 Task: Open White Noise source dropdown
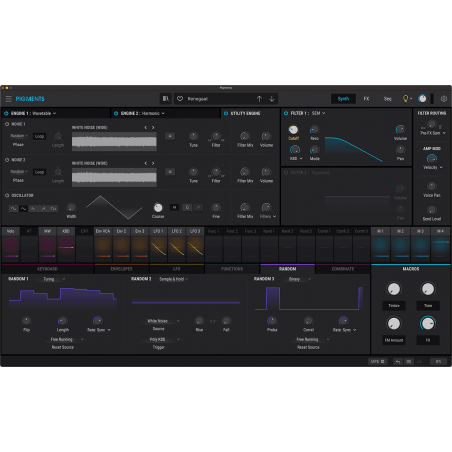tap(163, 321)
